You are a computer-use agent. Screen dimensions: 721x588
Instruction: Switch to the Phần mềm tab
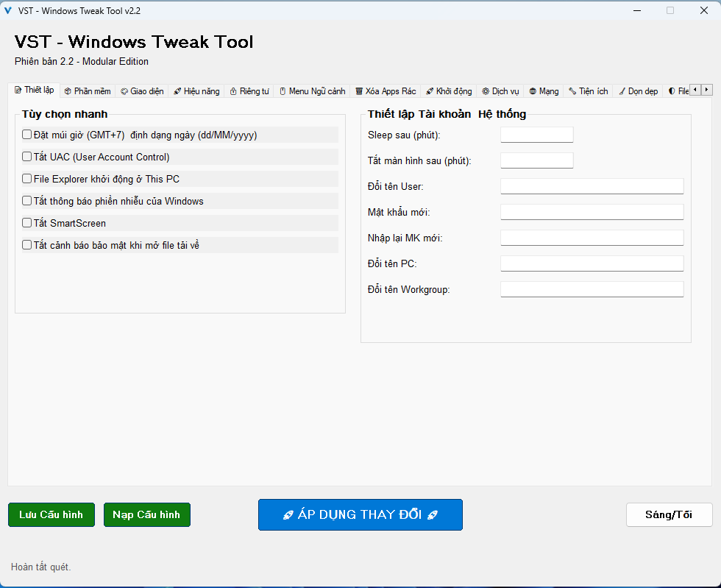point(88,91)
